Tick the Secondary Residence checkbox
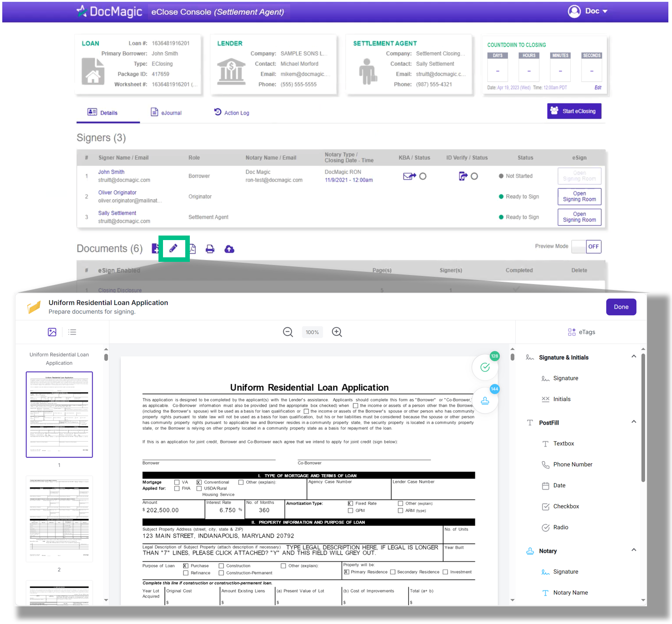Image resolution: width=672 pixels, height=624 pixels. tap(393, 572)
